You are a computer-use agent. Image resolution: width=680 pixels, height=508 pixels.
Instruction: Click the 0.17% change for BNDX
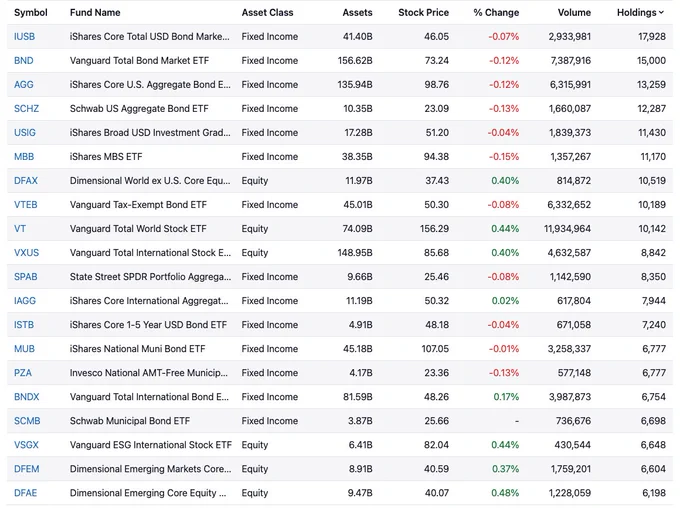coord(506,397)
